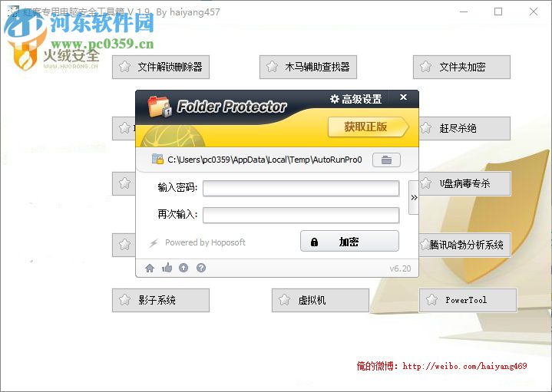The height and width of the screenshot is (392, 552).
Task: Click the v6.20 version label
Action: pos(400,268)
